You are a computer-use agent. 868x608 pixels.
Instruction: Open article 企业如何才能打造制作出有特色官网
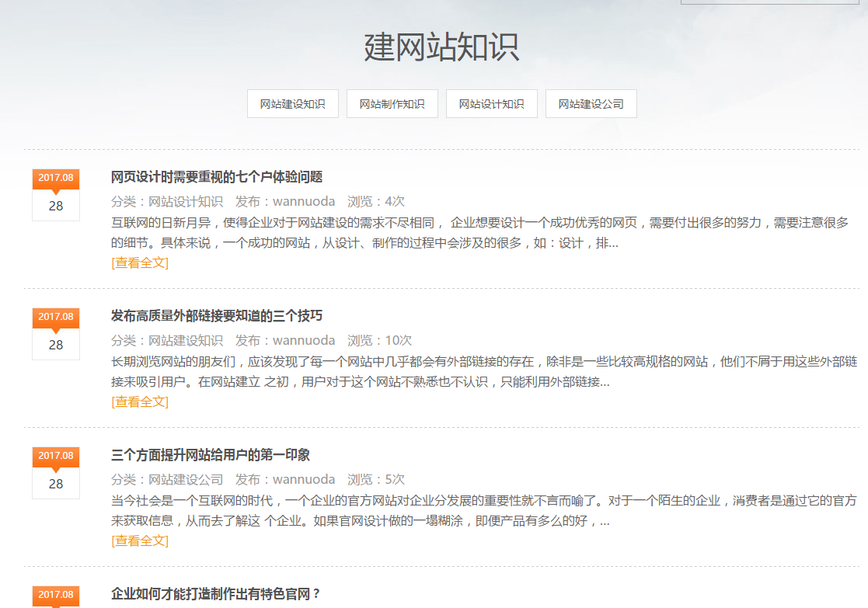[x=216, y=594]
